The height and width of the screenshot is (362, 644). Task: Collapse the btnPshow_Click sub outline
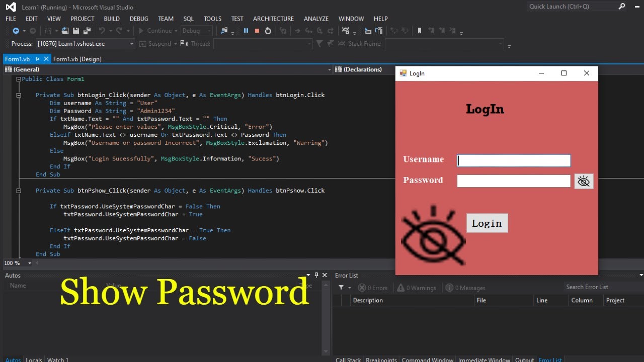coord(19,191)
